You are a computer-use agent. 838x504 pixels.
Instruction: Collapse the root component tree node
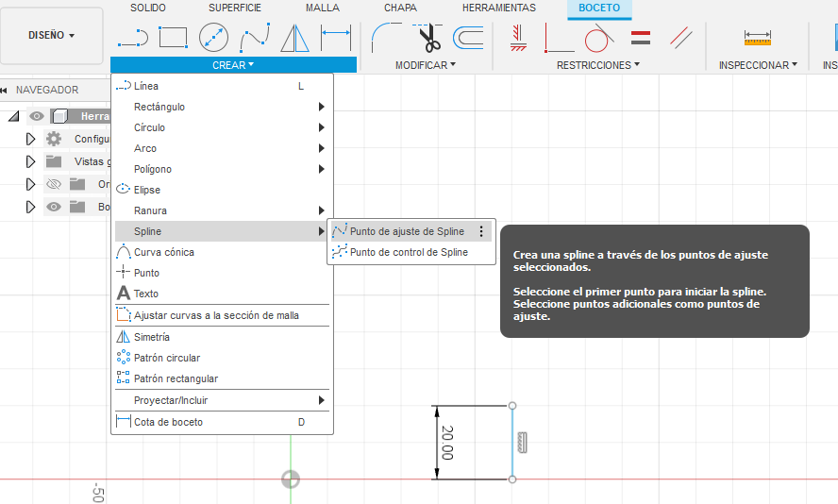click(14, 116)
